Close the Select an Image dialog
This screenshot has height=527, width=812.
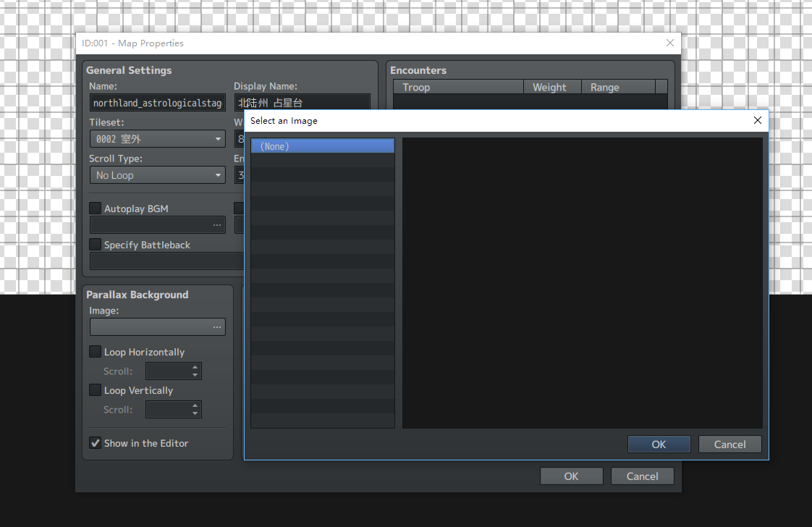click(x=758, y=120)
